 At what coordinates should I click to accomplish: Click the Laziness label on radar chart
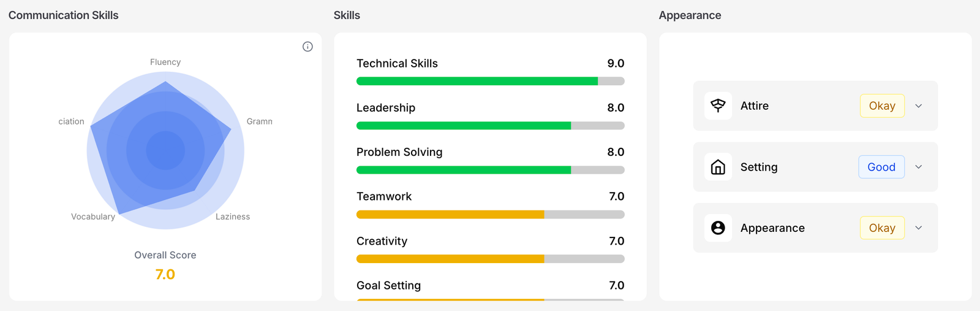[233, 217]
